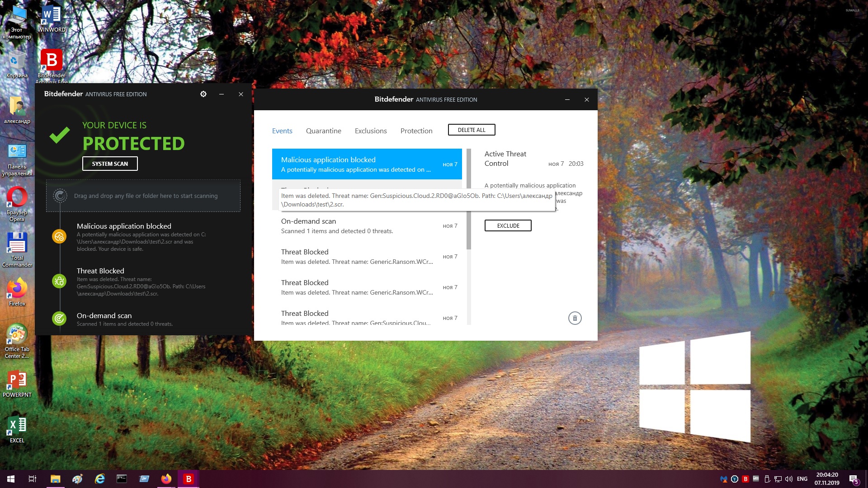868x488 pixels.
Task: Click the events list scrollbar
Action: (x=469, y=199)
